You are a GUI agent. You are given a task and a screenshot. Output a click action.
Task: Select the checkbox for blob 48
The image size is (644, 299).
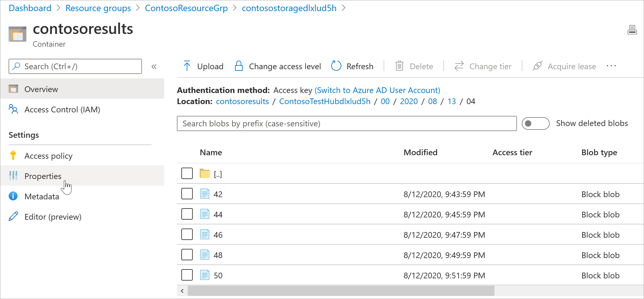pos(187,255)
